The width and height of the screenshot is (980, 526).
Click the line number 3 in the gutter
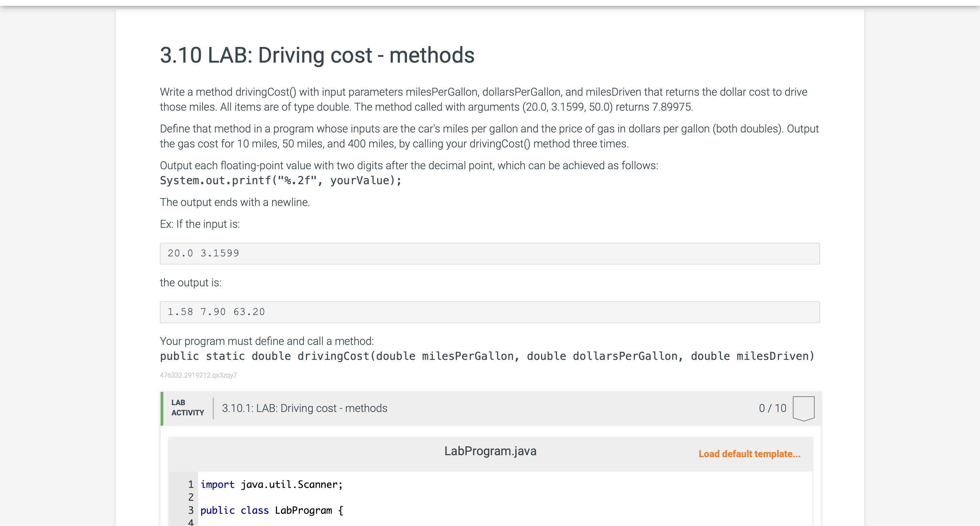click(191, 510)
